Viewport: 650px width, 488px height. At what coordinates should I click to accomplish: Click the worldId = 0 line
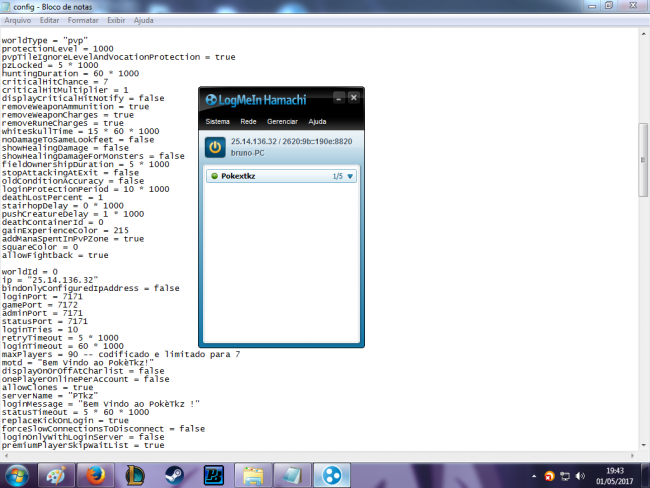pyautogui.click(x=29, y=272)
